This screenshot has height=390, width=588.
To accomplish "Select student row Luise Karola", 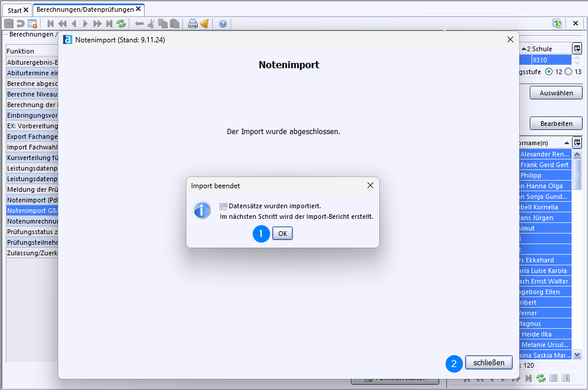I will (545, 271).
